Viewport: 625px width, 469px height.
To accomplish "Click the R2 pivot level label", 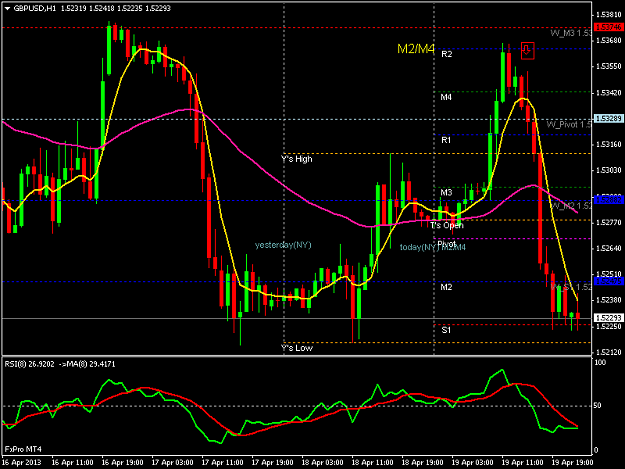I will [x=447, y=54].
